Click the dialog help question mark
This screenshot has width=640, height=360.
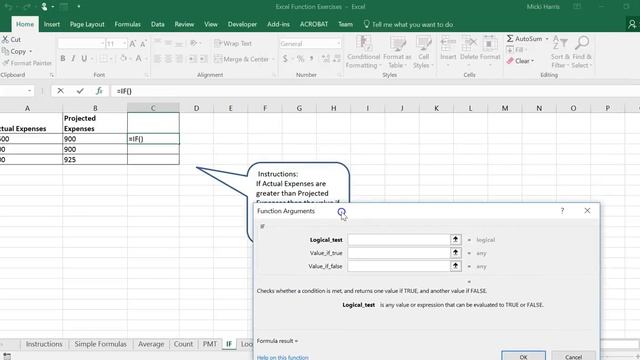tap(562, 211)
